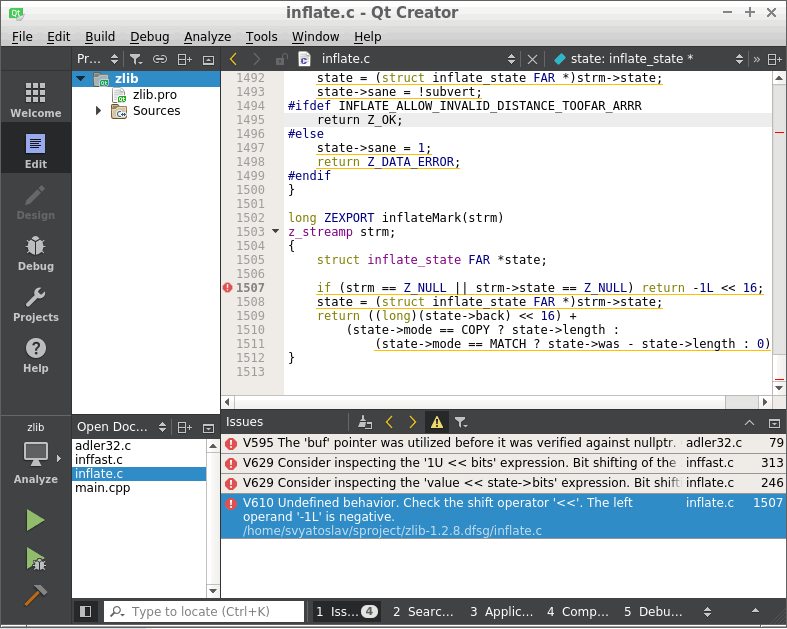Switch to Edit mode
The height and width of the screenshot is (629, 787).
(36, 152)
